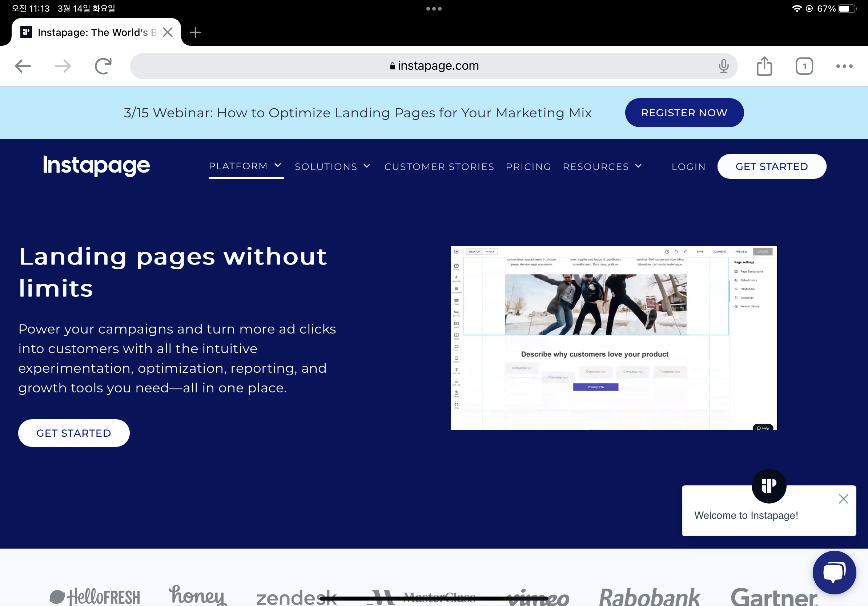Click the webinar banner text
The width and height of the screenshot is (868, 606).
point(358,113)
